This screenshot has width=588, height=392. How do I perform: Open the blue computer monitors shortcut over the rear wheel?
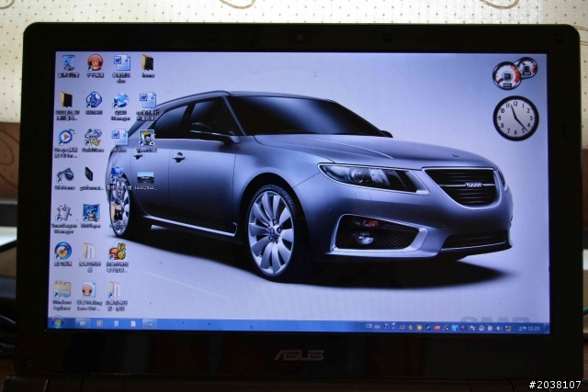pos(118,178)
